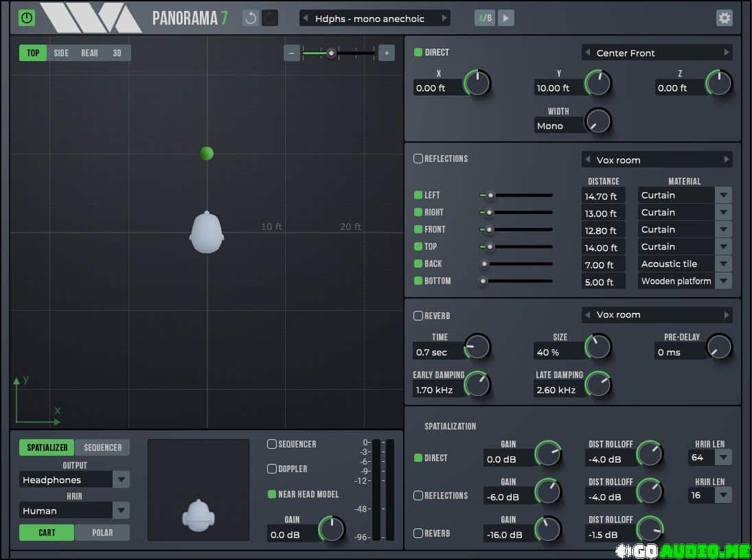752x560 pixels.
Task: Click the Direct Z position knob
Action: 719,83
